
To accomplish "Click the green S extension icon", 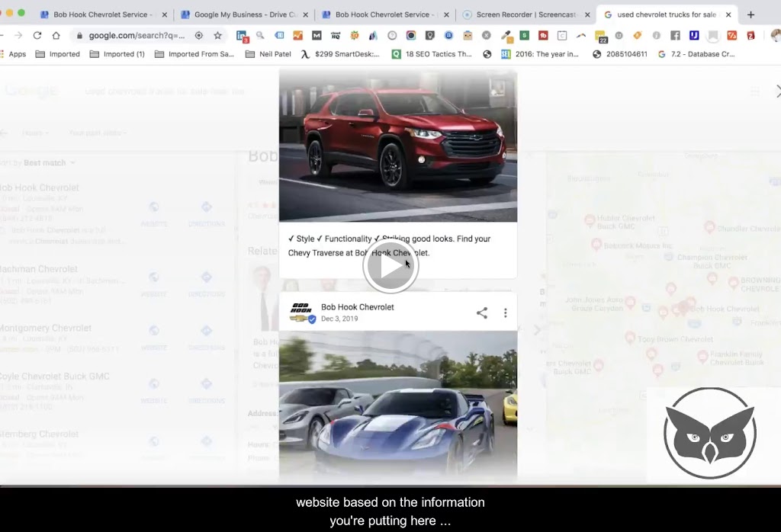I will point(525,35).
